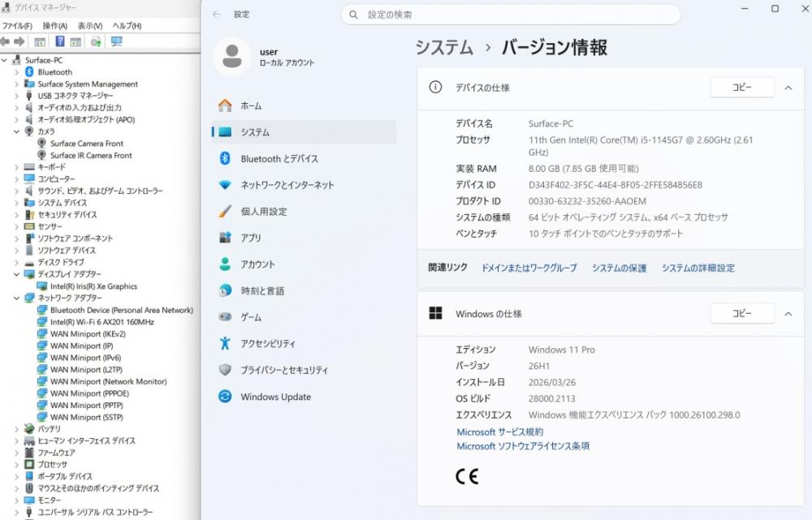This screenshot has height=520, width=812.
Task: Collapse the Surface-PC root node
Action: (x=5, y=60)
